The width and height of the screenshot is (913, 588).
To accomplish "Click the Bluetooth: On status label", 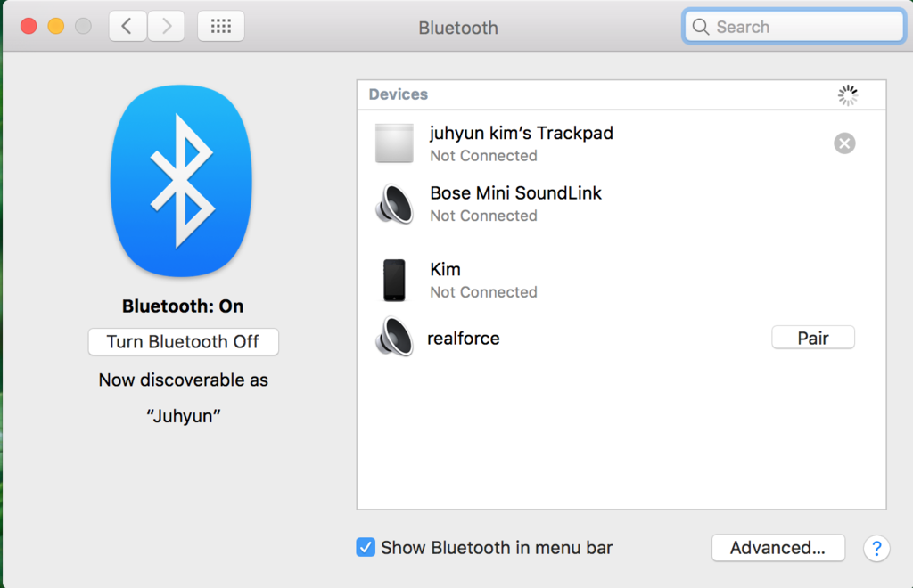I will coord(182,306).
